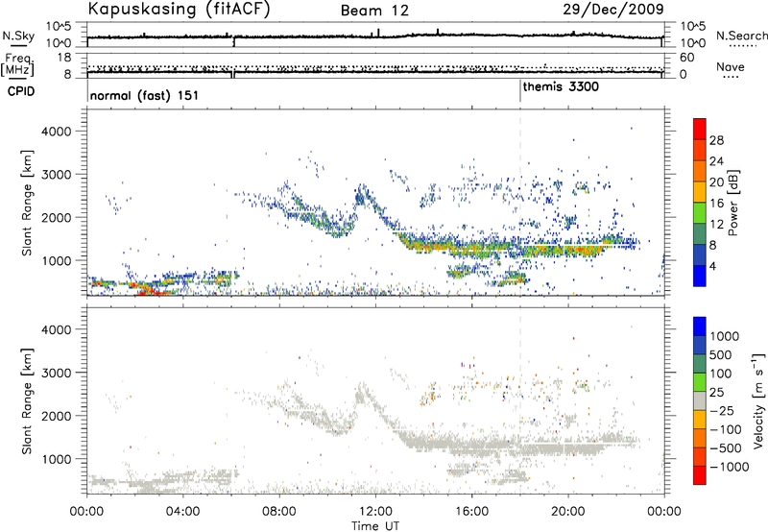Click the 'N.Sky' legend label

[x=18, y=36]
